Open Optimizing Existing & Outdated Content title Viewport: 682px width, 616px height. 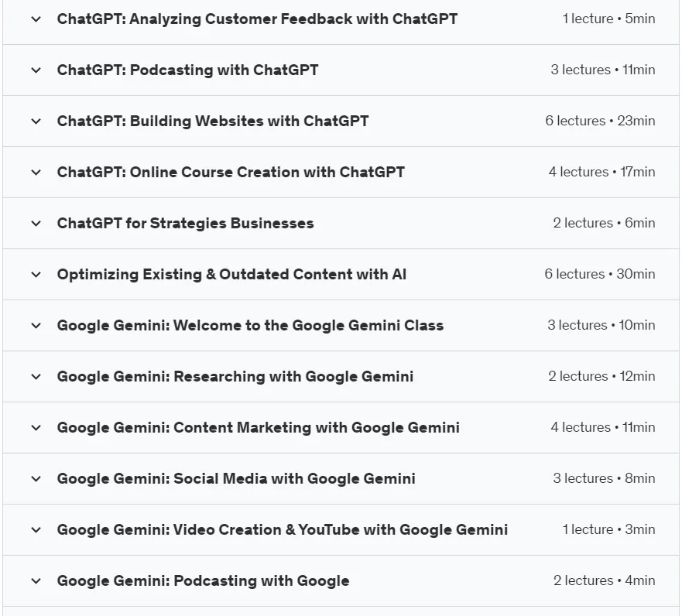231,274
